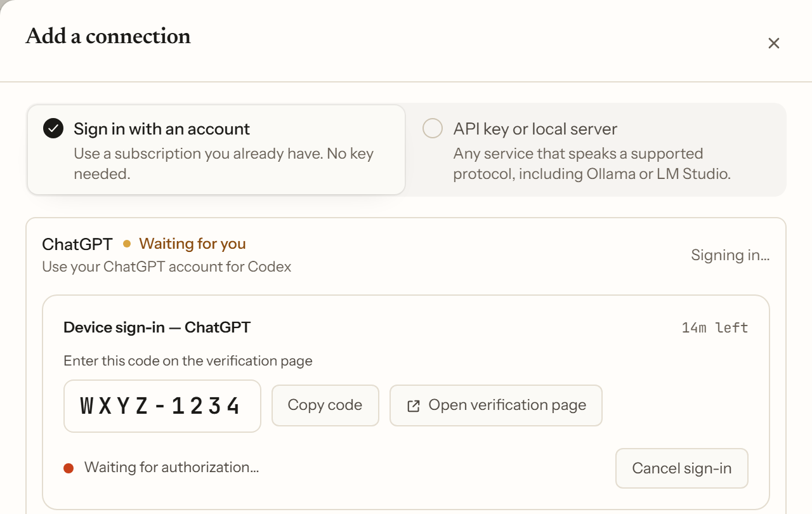The image size is (812, 514).
Task: Click Waiting for authorization... message
Action: pos(171,468)
